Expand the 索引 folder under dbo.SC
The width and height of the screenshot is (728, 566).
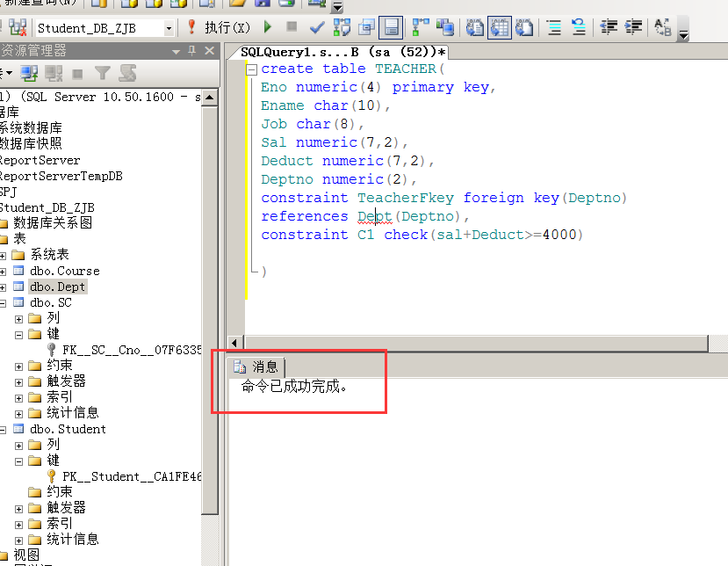click(x=18, y=398)
